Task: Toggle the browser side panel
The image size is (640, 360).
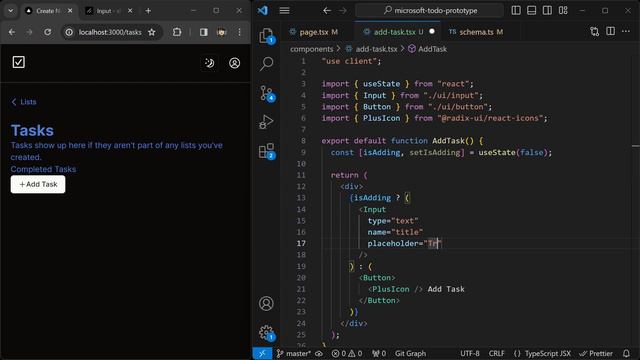Action: pyautogui.click(x=203, y=32)
